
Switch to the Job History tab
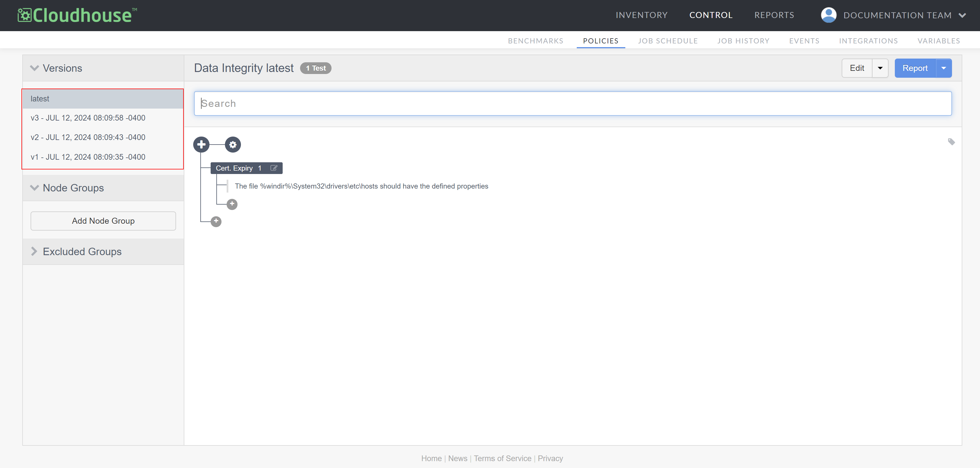point(743,41)
